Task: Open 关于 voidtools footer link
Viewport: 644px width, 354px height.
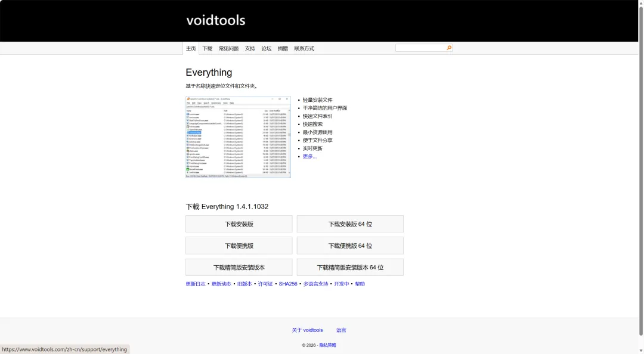Action: pos(307,330)
